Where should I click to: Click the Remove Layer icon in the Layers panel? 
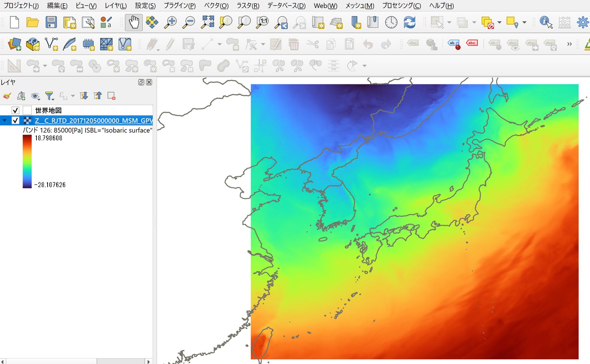click(111, 96)
